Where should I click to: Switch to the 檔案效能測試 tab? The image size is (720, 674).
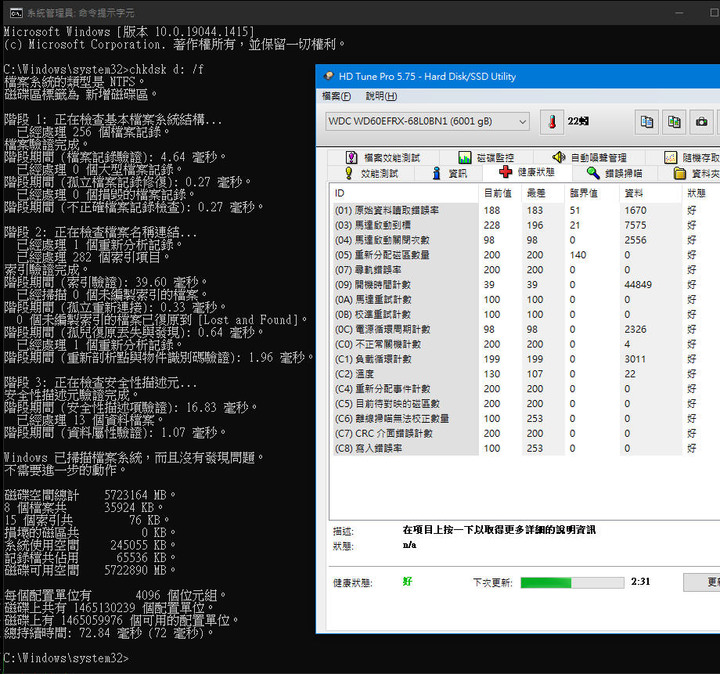coord(383,157)
